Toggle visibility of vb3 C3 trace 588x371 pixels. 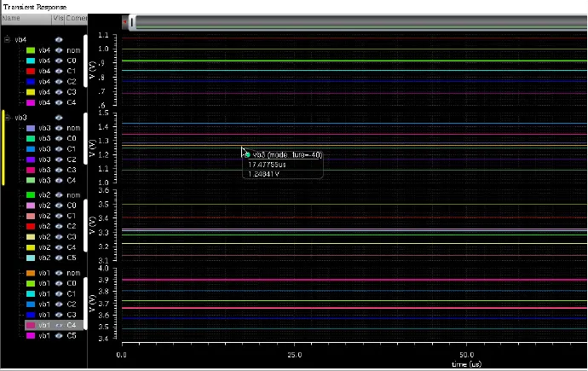click(x=59, y=170)
